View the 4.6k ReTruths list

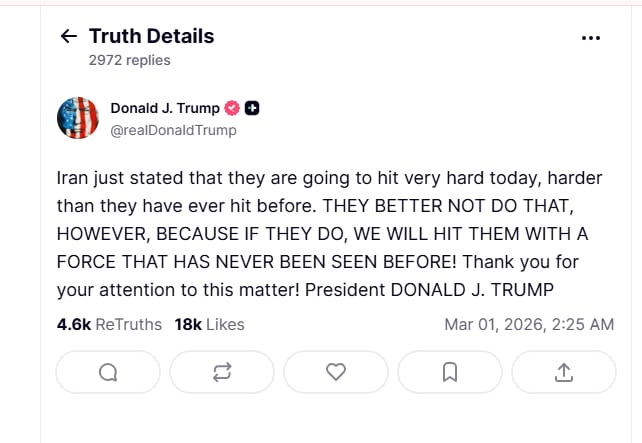(108, 324)
